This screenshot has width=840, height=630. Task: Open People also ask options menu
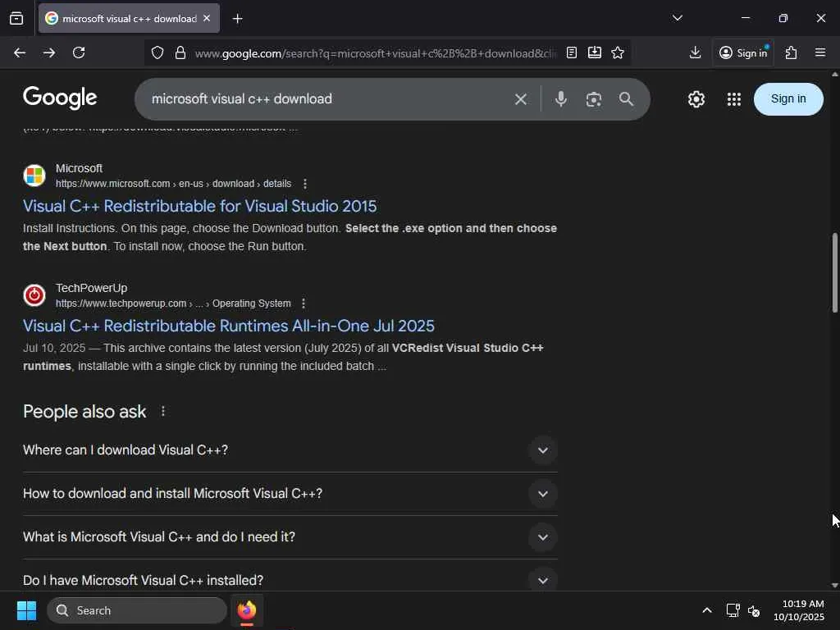[163, 412]
